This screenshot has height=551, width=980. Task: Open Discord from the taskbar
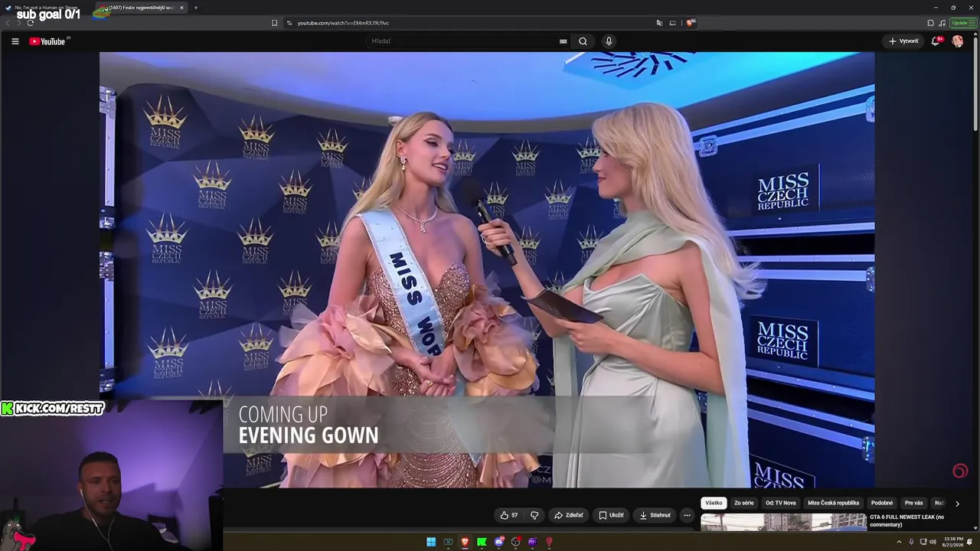[x=498, y=542]
